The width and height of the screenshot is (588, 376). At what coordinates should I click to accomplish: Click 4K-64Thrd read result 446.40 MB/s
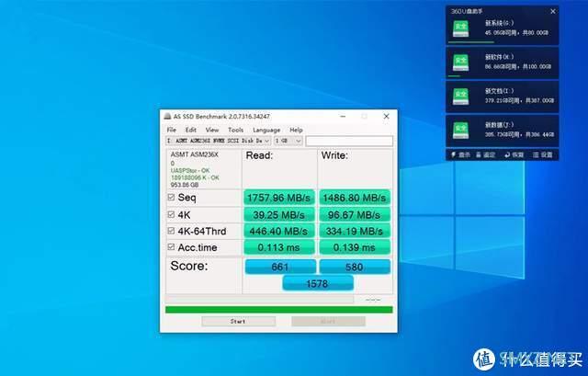point(279,231)
